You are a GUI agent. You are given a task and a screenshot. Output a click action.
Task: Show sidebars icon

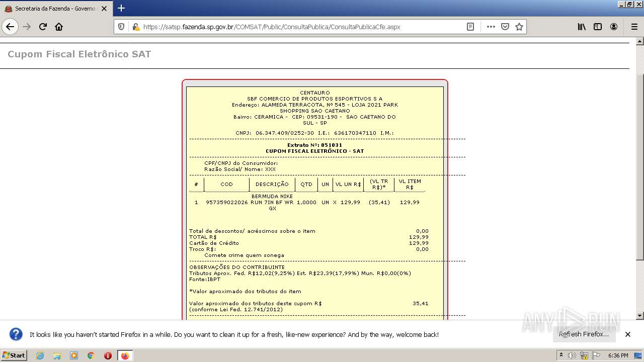[598, 27]
